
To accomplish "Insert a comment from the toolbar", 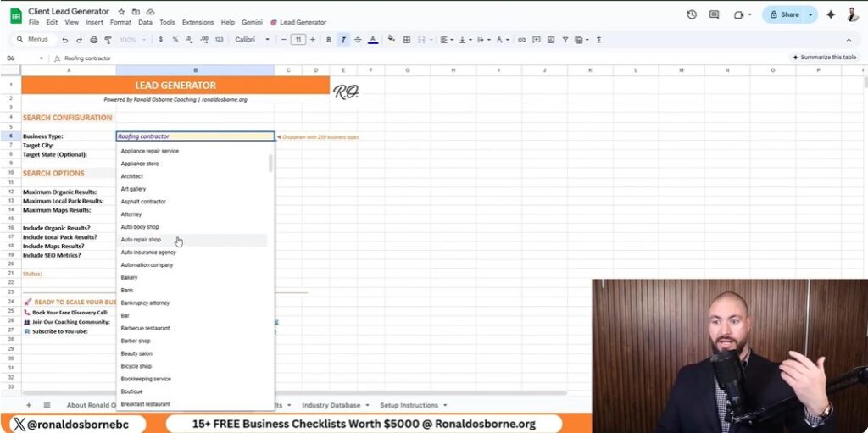I will coord(536,40).
